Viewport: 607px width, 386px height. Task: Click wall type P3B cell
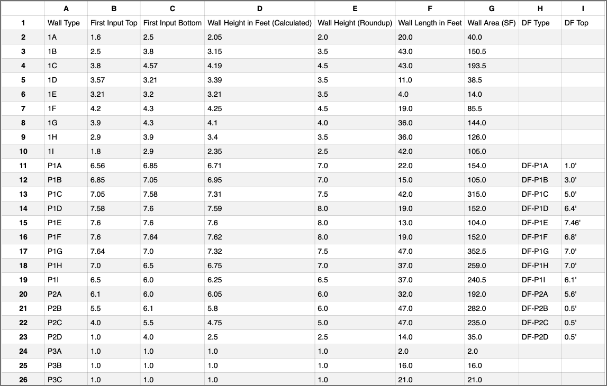[x=66, y=365]
